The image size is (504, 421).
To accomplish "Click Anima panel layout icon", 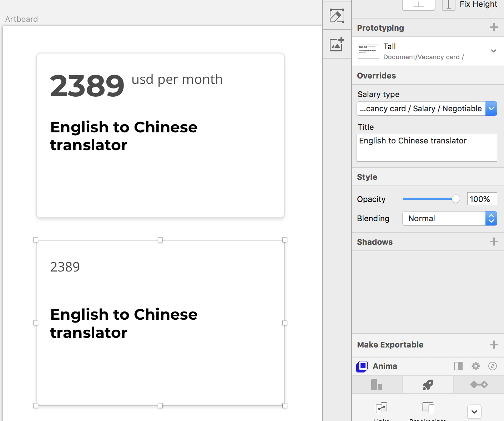I will coord(458,366).
